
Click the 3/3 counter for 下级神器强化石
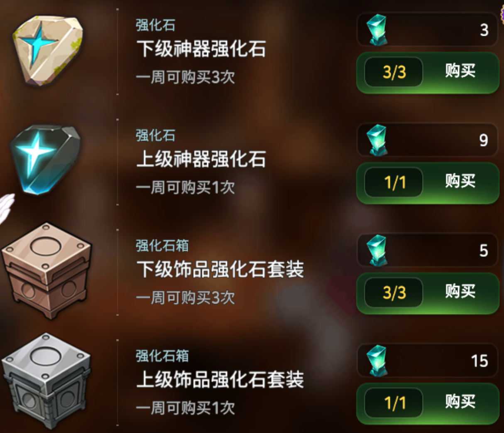click(x=394, y=72)
